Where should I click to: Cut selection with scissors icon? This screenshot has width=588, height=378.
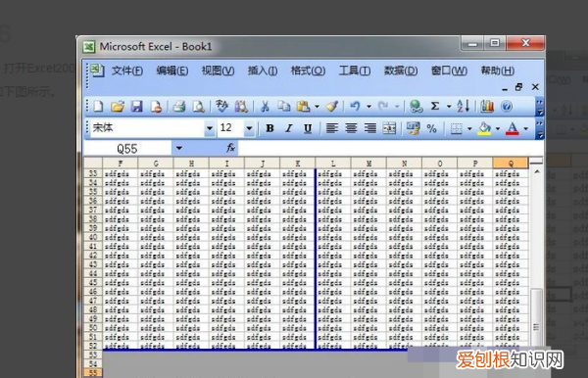(x=265, y=107)
